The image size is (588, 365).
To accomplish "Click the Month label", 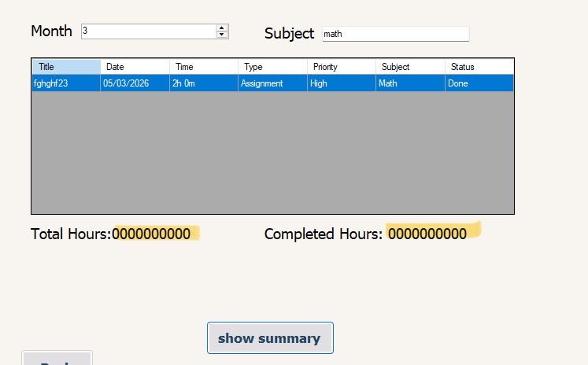I will coord(51,31).
